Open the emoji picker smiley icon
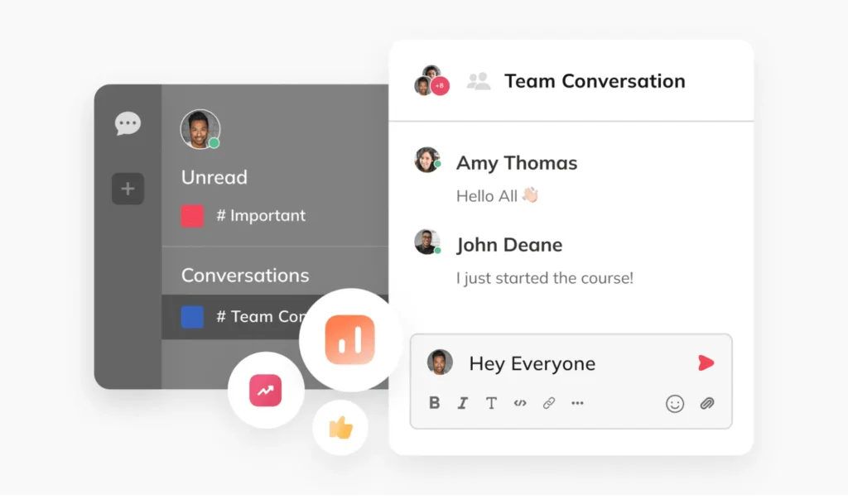848x504 pixels. tap(675, 404)
